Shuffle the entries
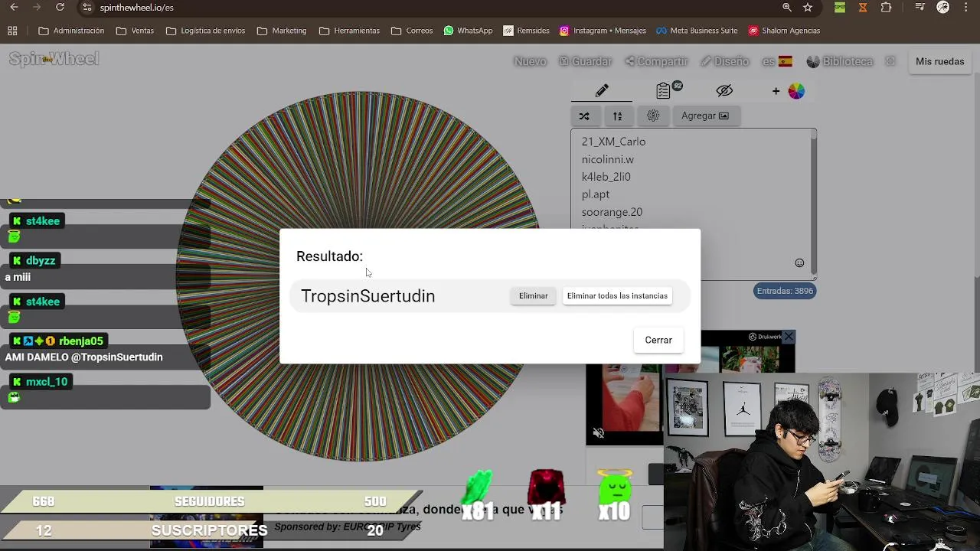980x551 pixels. (x=584, y=116)
